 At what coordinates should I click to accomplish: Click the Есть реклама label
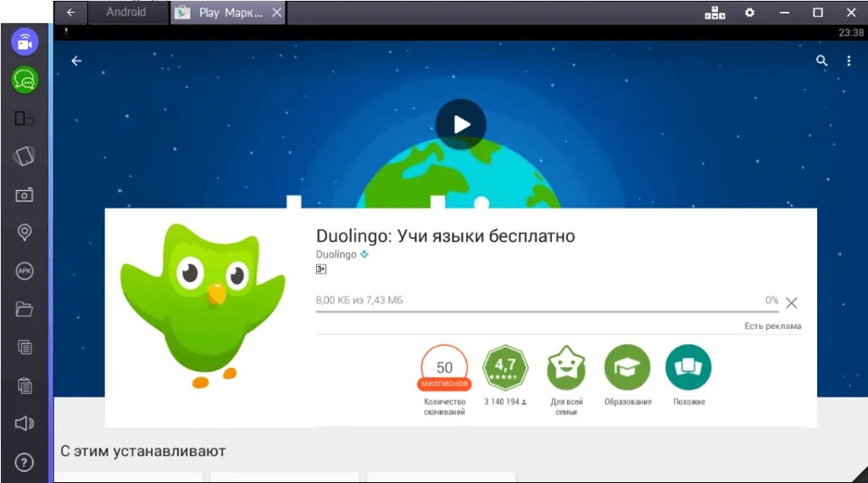click(x=773, y=326)
